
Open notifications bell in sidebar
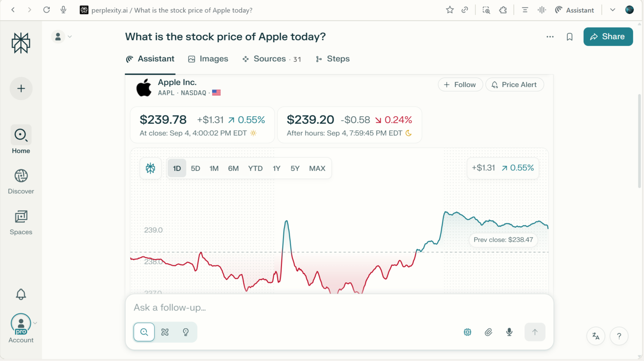tap(21, 294)
